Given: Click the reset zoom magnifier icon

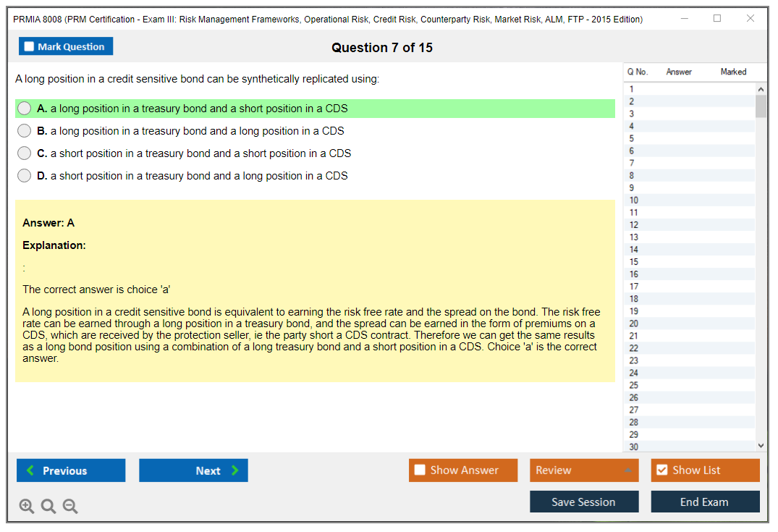Looking at the screenshot, I should (48, 507).
